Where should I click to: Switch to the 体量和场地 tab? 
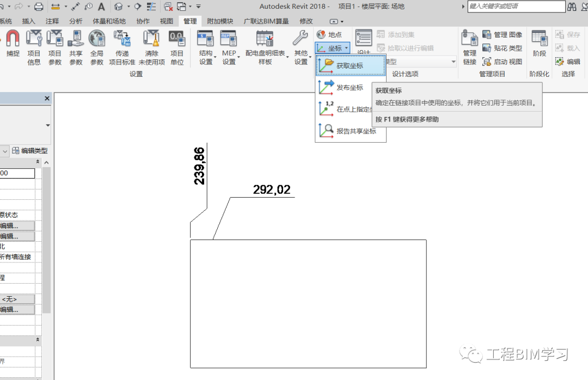[109, 21]
